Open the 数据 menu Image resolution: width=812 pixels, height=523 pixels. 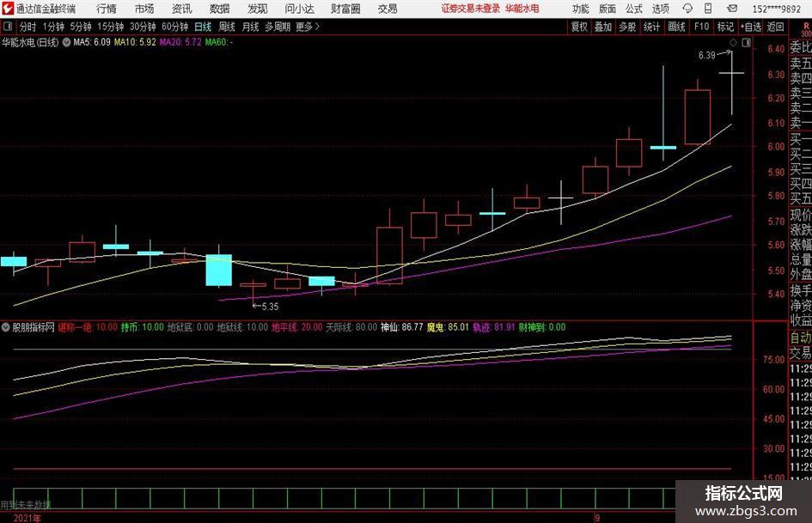click(x=220, y=9)
